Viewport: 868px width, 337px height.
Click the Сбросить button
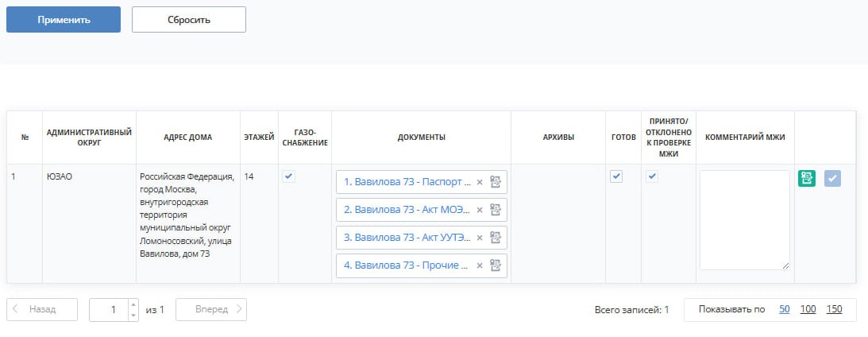(x=189, y=19)
